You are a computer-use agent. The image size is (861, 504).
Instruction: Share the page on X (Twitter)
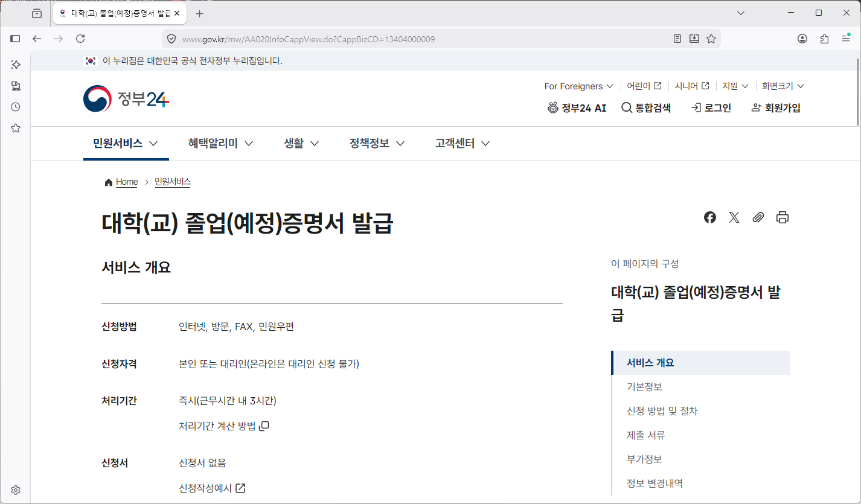tap(734, 217)
